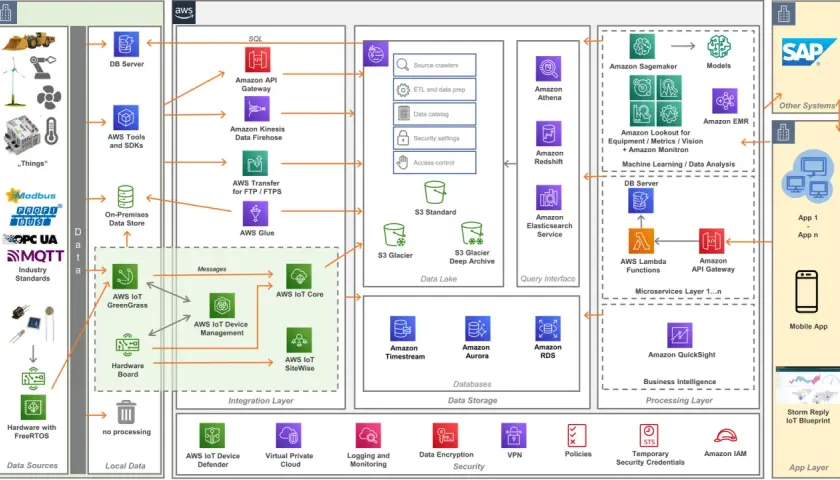Click the "Other Systems" label
This screenshot has width=840, height=480.
[807, 106]
